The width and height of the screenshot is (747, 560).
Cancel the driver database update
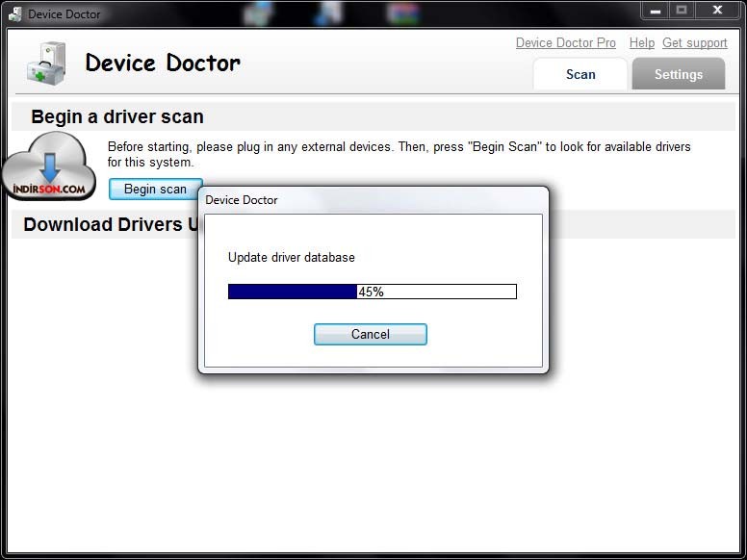(371, 334)
